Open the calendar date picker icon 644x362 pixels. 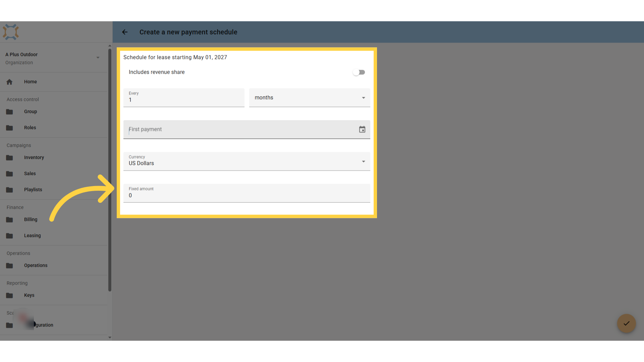click(362, 129)
